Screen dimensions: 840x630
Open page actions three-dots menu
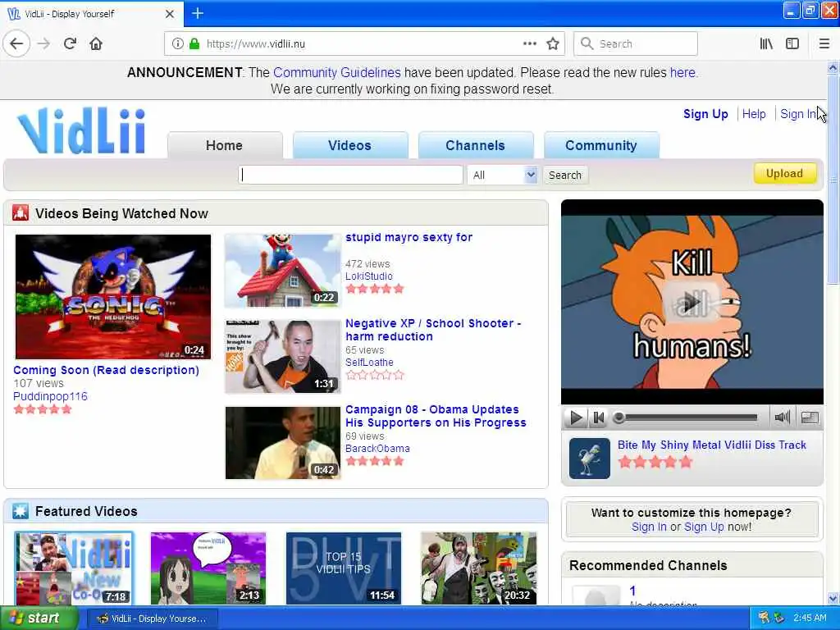pos(529,43)
